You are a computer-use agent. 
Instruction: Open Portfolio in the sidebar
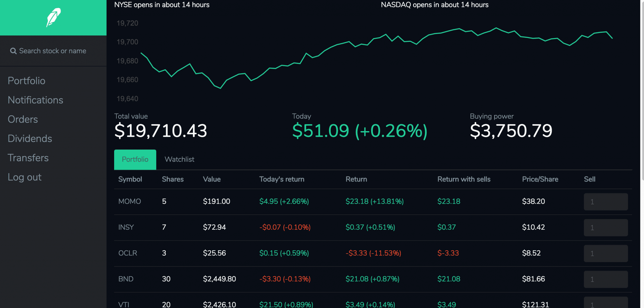point(26,81)
